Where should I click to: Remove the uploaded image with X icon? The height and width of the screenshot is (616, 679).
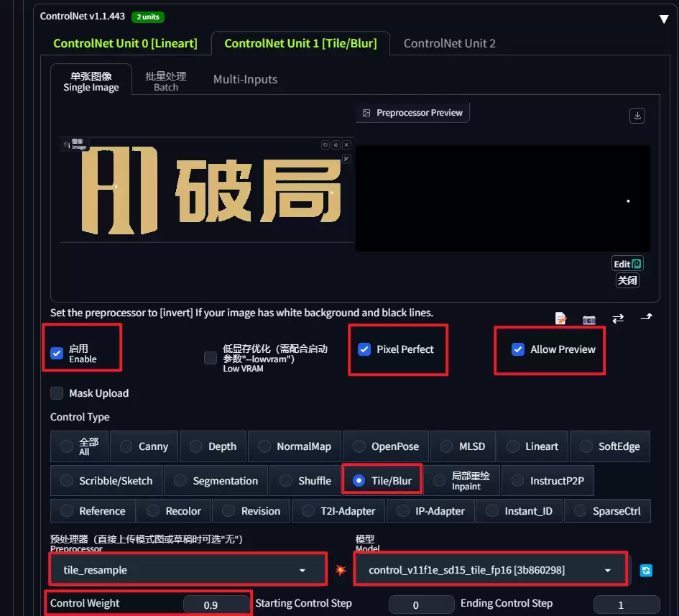pyautogui.click(x=346, y=144)
